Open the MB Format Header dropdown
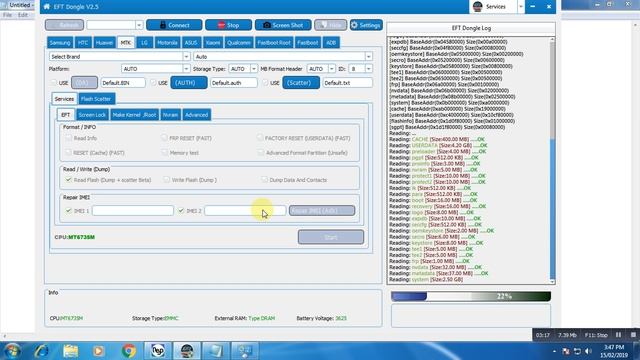Screen dimensions: 640x360 (331, 69)
